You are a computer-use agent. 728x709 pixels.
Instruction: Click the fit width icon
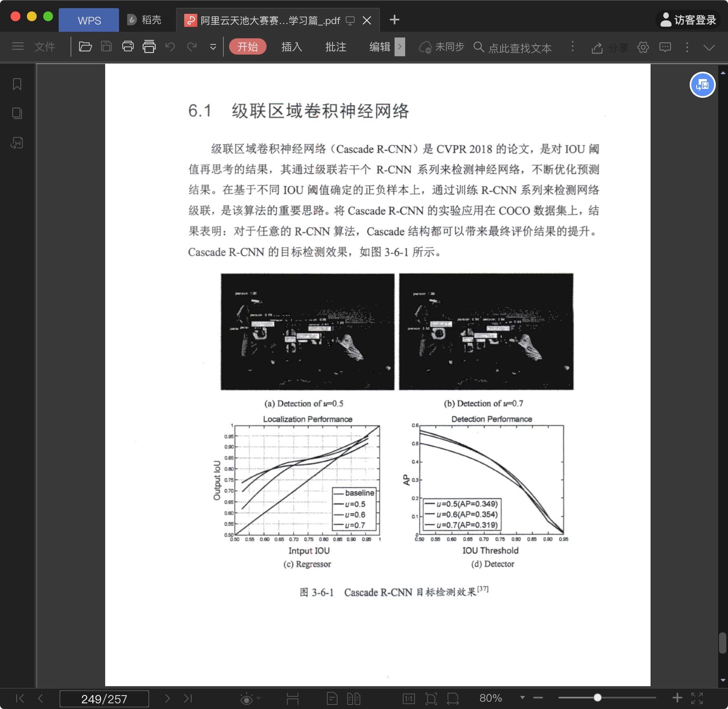(x=453, y=698)
